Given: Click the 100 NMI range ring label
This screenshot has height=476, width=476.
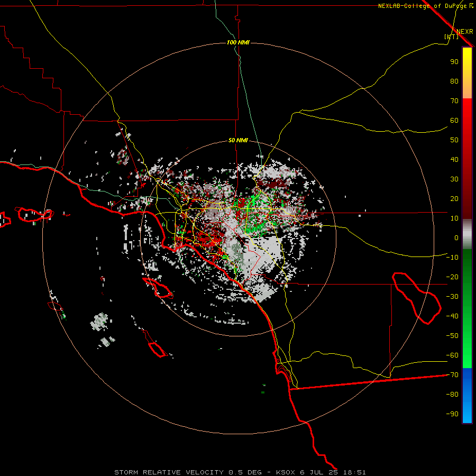Looking at the screenshot, I should click(238, 42).
